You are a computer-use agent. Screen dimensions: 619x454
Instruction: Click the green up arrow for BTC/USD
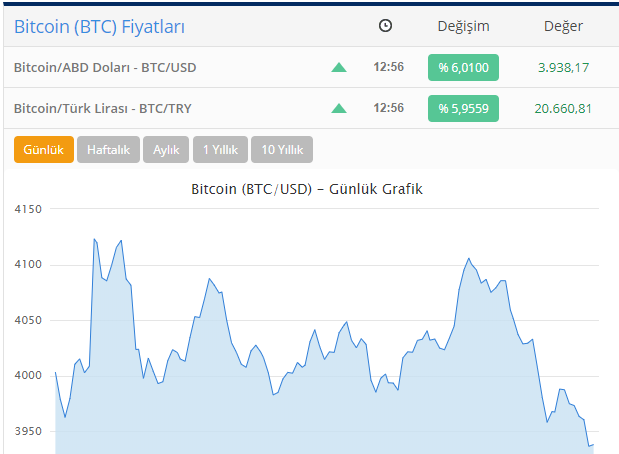[x=339, y=68]
